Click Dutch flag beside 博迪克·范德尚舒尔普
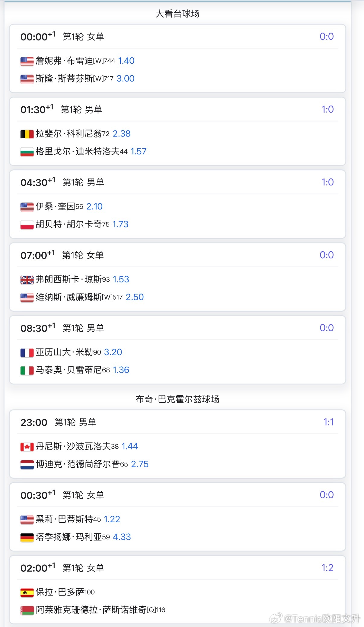The height and width of the screenshot is (627, 364). tap(27, 465)
